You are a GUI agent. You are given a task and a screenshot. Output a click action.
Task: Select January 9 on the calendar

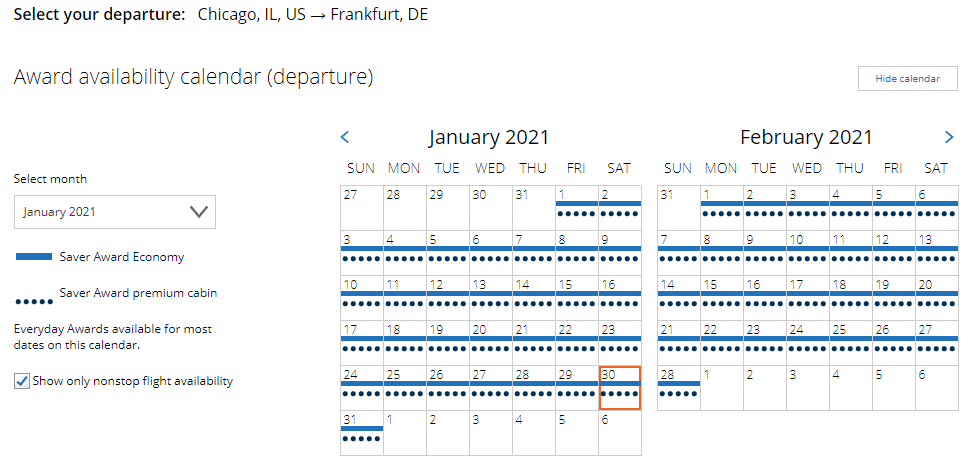coord(619,252)
